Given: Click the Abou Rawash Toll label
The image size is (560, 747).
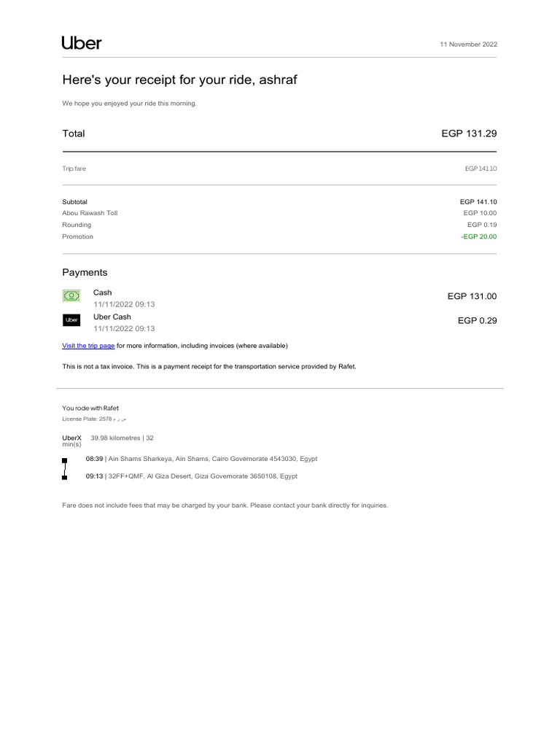Looking at the screenshot, I should (x=90, y=213).
